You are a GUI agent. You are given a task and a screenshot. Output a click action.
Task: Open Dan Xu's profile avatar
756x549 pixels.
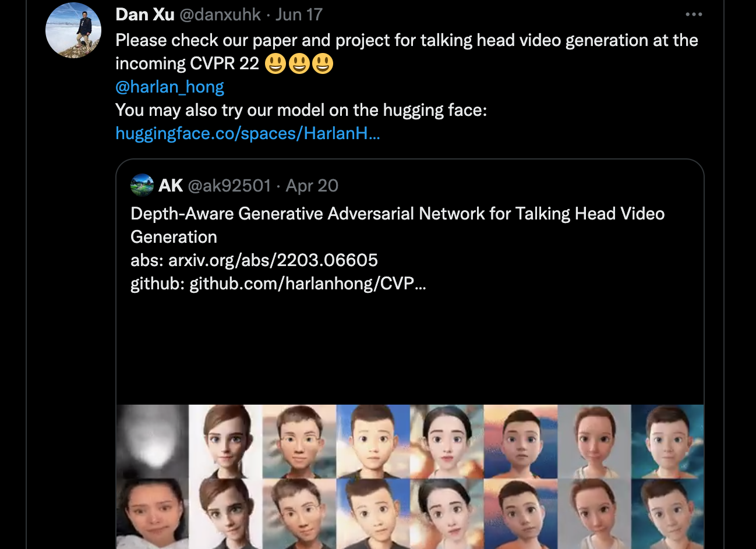pos(73,30)
